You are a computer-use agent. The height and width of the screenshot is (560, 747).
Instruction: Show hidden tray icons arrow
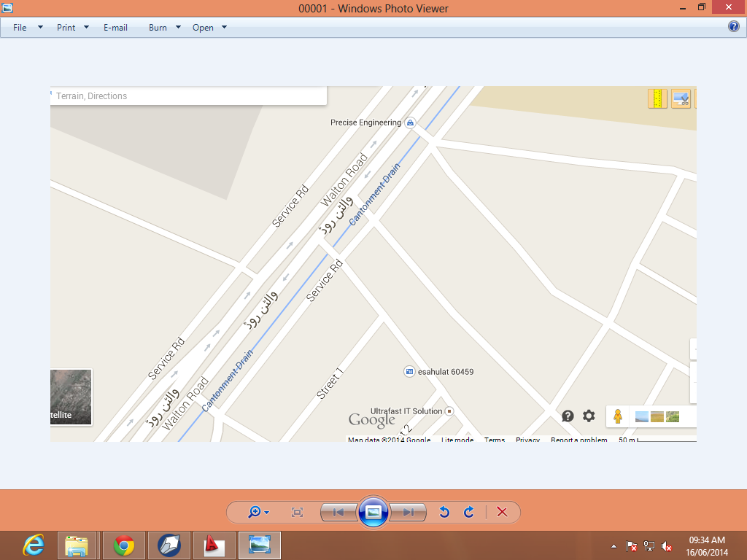point(614,546)
